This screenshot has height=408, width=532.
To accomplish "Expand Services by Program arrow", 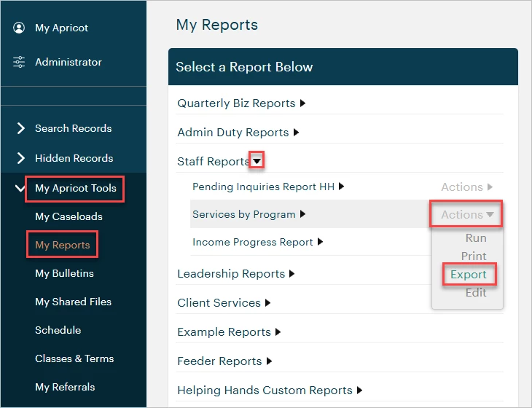I will pyautogui.click(x=303, y=214).
